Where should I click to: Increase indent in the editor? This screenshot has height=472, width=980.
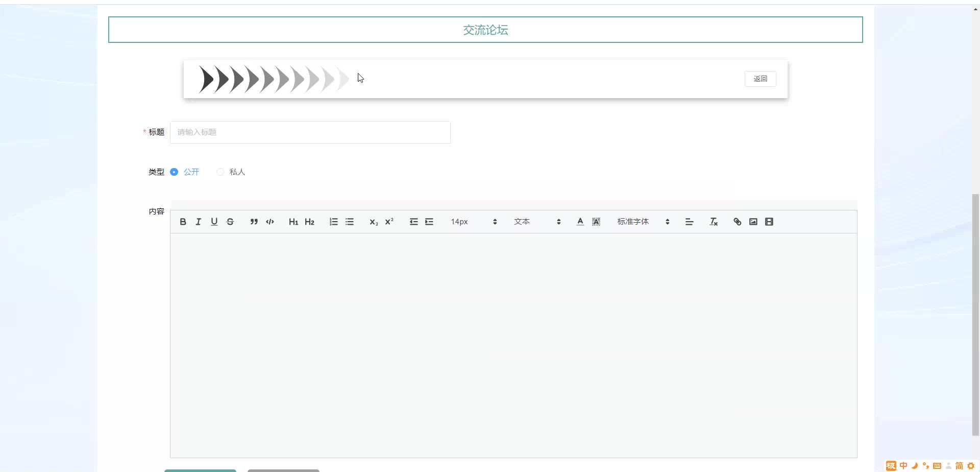(429, 222)
